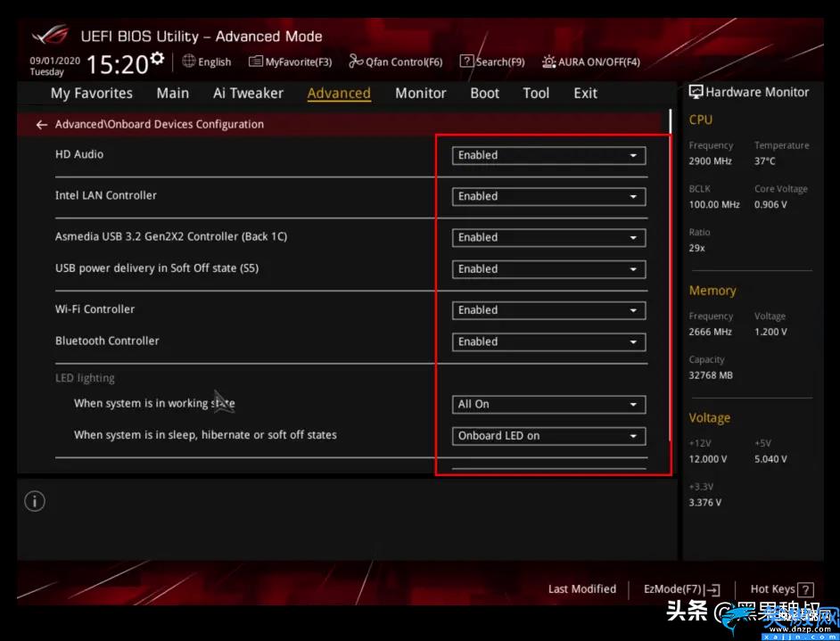This screenshot has width=840, height=641.
Task: Open MyFavorite(F3) list icon
Action: click(x=256, y=62)
